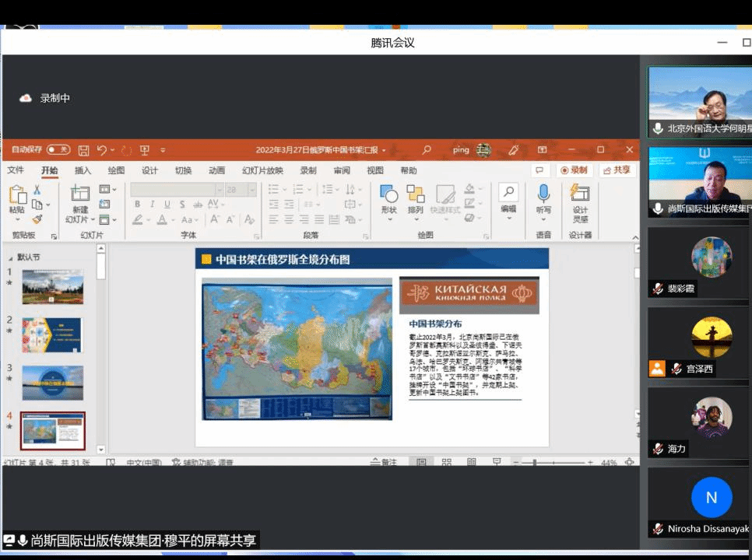This screenshot has height=560, width=752.
Task: Expand the file name dropdown in title bar
Action: [384, 150]
